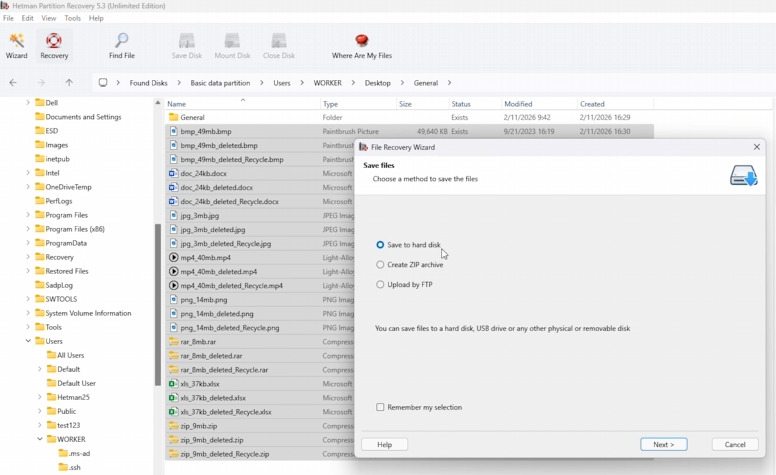Open the View menu

tap(48, 18)
